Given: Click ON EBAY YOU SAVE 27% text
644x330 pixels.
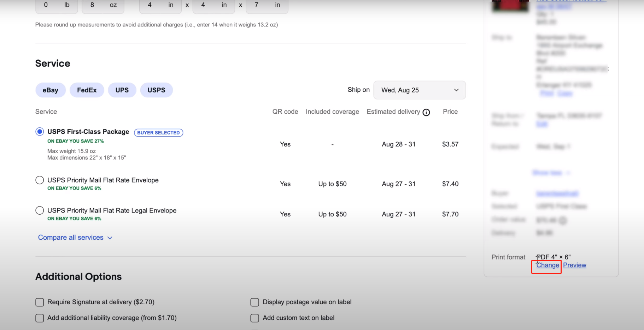Looking at the screenshot, I should point(76,141).
